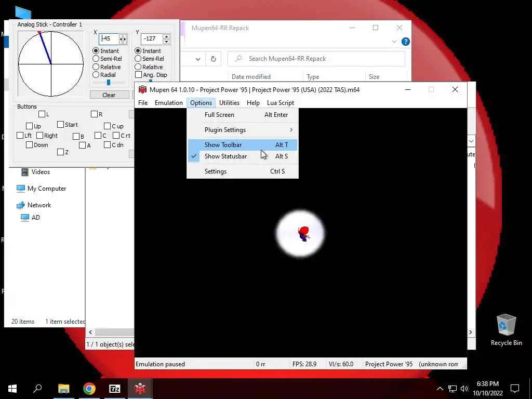Increase Y value with up stepper
The height and width of the screenshot is (399, 532).
(166, 36)
